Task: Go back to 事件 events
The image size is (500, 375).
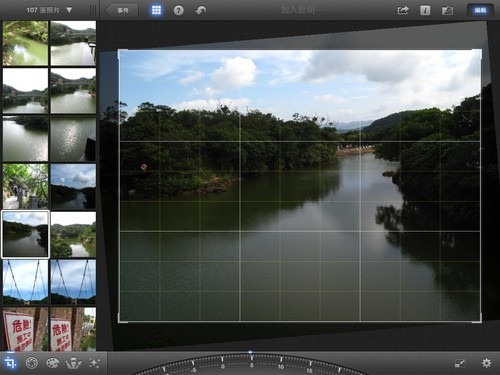Action: (x=122, y=10)
